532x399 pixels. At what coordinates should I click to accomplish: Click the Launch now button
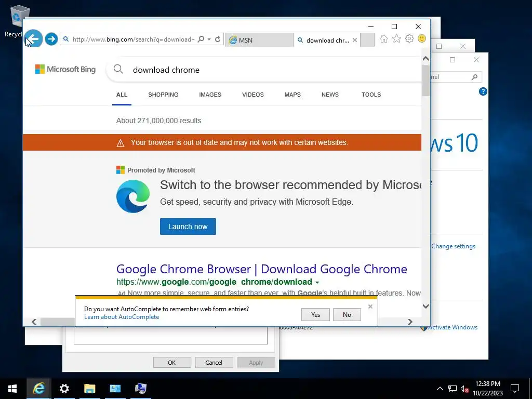click(x=188, y=227)
